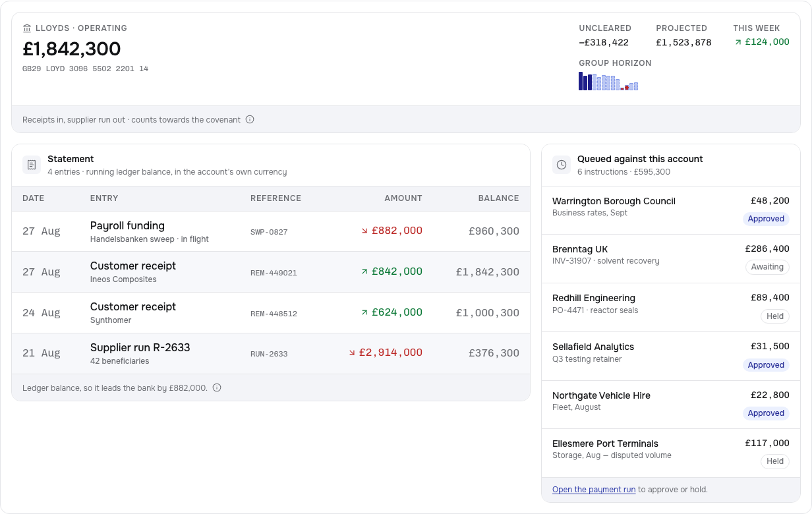Click the main balance £1,842,300 heading
Screen dimensions: 812x514
72,49
